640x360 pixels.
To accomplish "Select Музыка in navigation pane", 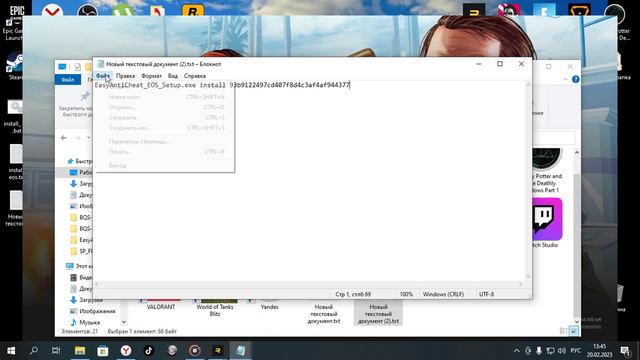I will (86, 322).
